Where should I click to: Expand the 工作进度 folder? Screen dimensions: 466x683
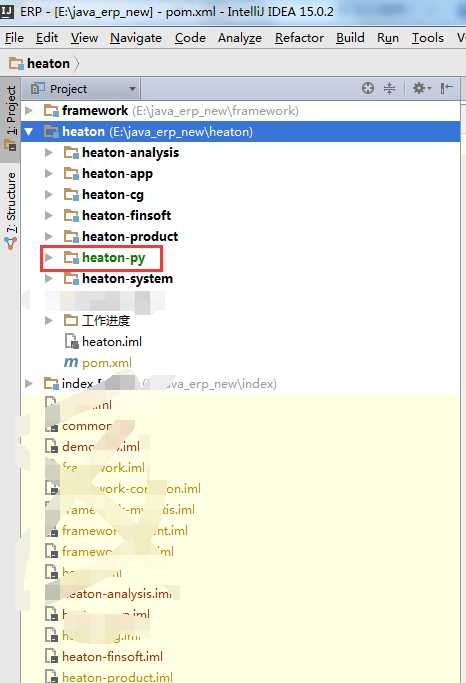(49, 321)
